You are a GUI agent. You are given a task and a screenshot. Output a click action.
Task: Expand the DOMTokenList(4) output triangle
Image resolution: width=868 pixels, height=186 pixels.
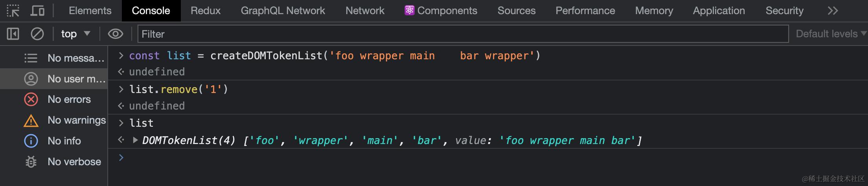pyautogui.click(x=135, y=140)
